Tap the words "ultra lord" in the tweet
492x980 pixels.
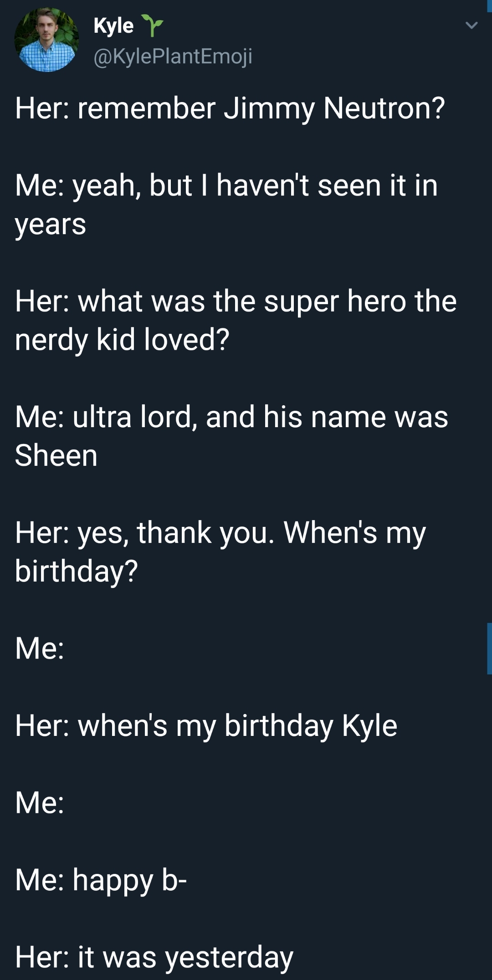132,417
